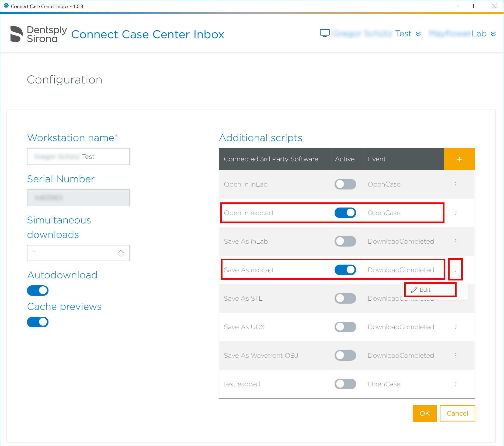Enable the test exocad script
Viewport: 504px width, 446px height.
[345, 384]
